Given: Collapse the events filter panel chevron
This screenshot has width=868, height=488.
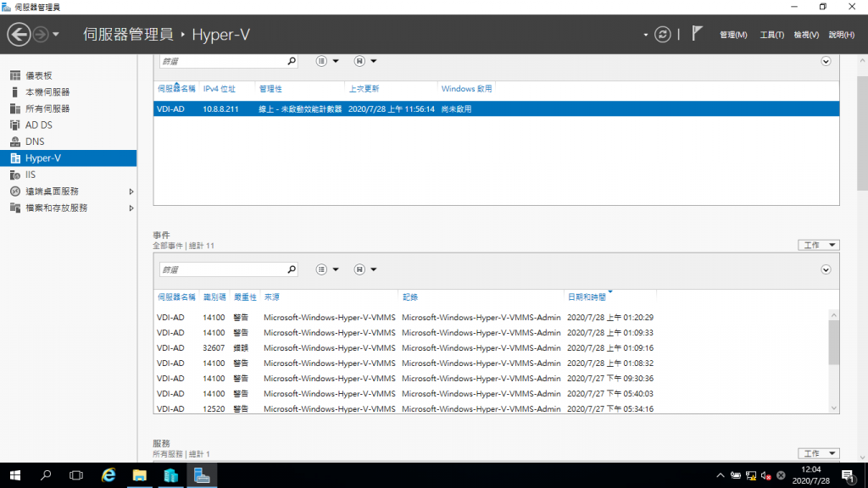Looking at the screenshot, I should pyautogui.click(x=826, y=269).
